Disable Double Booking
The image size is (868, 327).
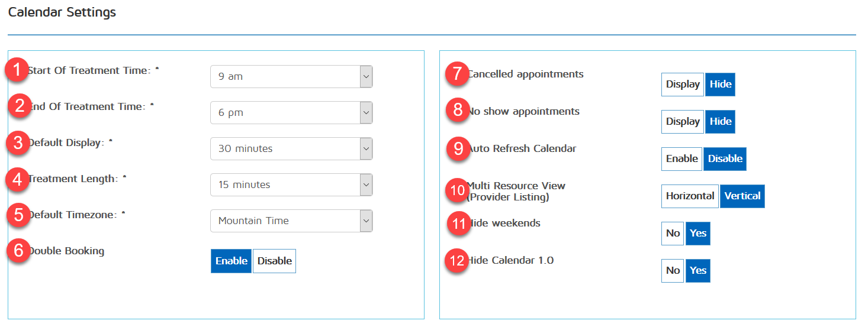pos(274,261)
